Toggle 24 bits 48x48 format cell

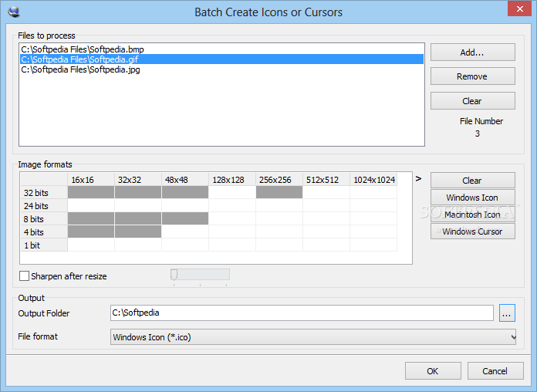(x=185, y=205)
